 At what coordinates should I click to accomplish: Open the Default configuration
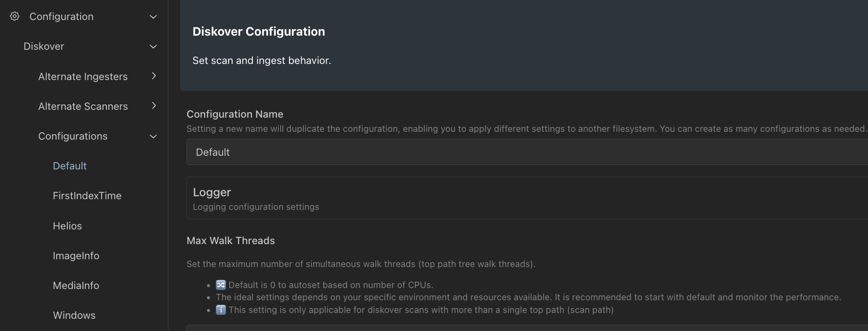(70, 166)
